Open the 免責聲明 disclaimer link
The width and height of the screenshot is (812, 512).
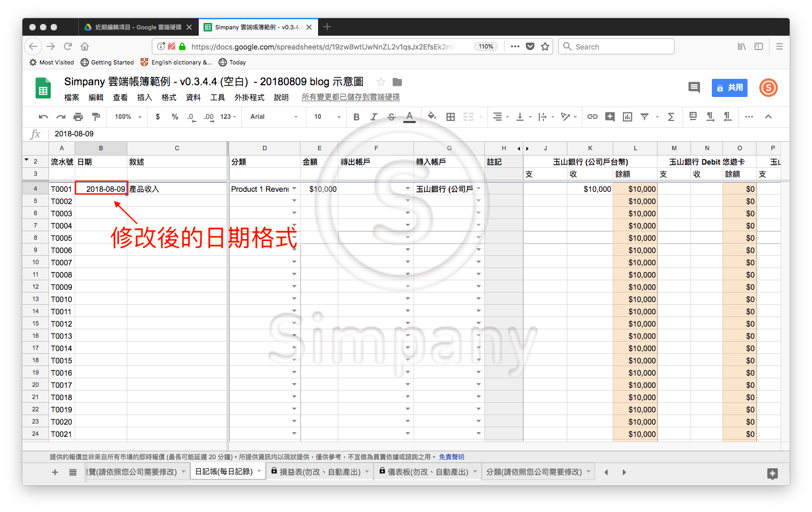click(x=451, y=457)
